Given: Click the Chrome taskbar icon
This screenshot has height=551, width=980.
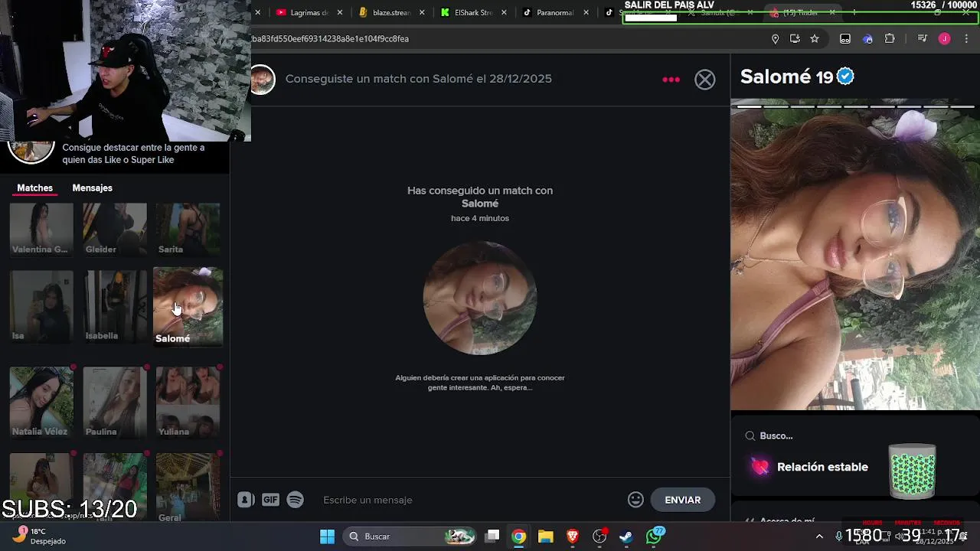Looking at the screenshot, I should coord(519,536).
